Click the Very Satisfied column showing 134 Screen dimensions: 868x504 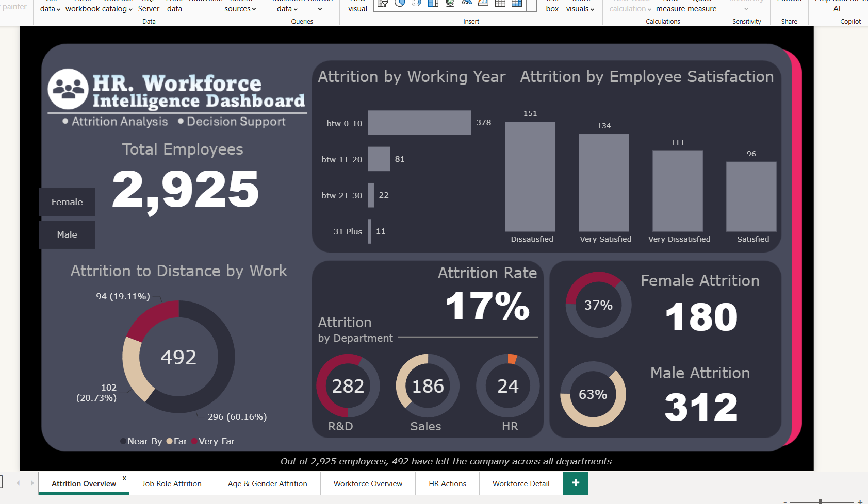click(x=604, y=183)
